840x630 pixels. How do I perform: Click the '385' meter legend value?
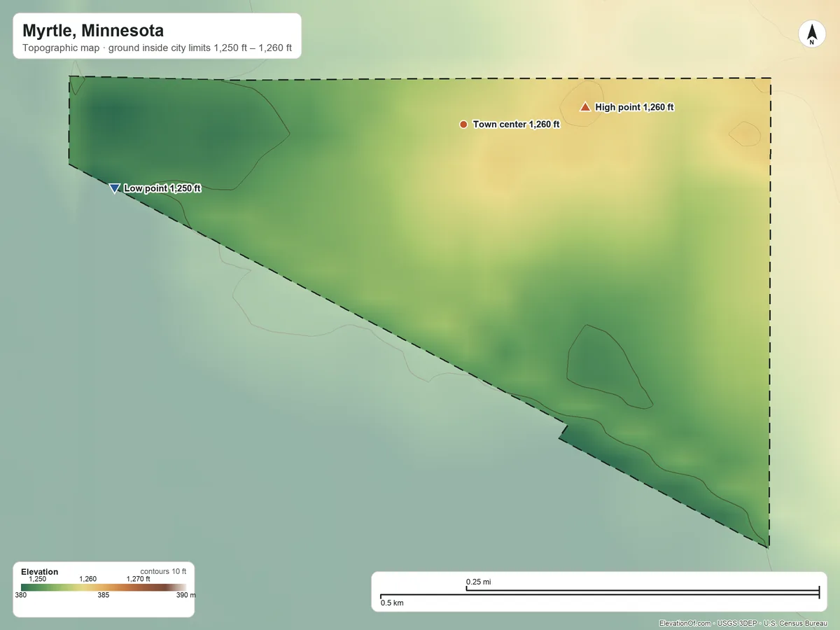tap(104, 596)
